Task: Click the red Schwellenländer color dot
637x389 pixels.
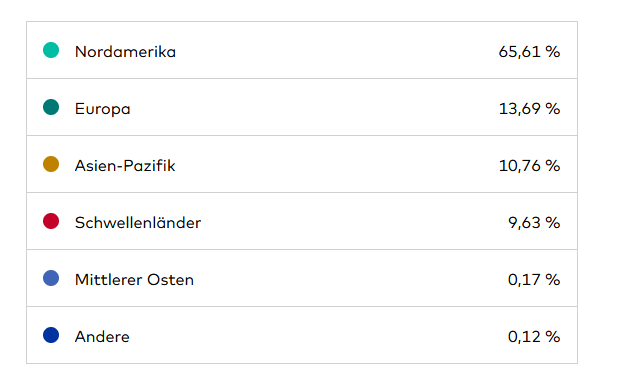Action: [x=51, y=221]
